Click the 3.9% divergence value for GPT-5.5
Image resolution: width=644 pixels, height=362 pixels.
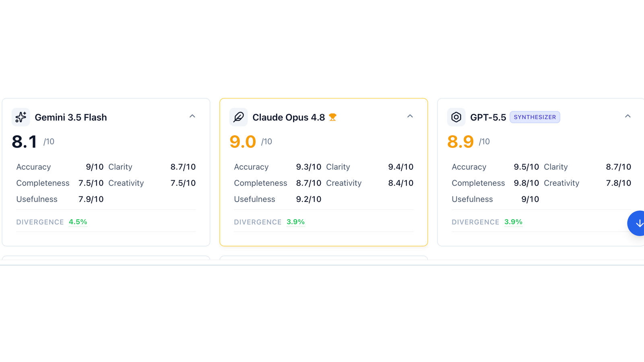tap(514, 222)
